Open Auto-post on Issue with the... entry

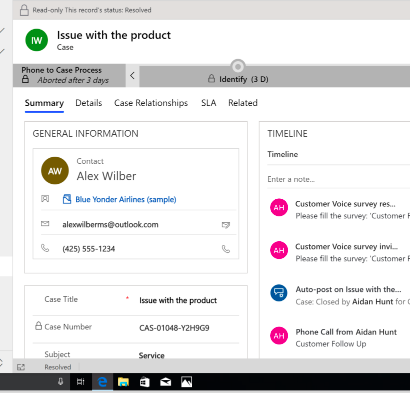pos(348,289)
